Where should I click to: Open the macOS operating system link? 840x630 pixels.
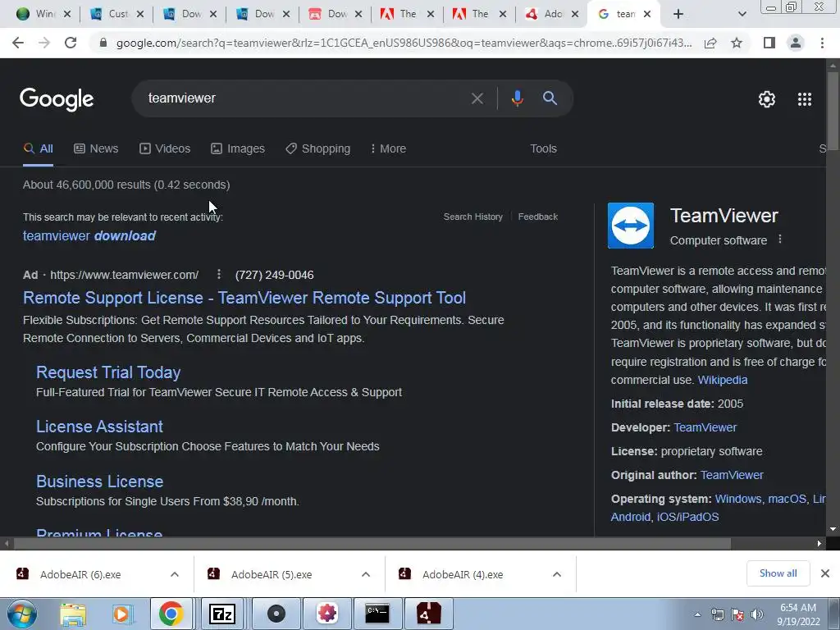(x=787, y=499)
